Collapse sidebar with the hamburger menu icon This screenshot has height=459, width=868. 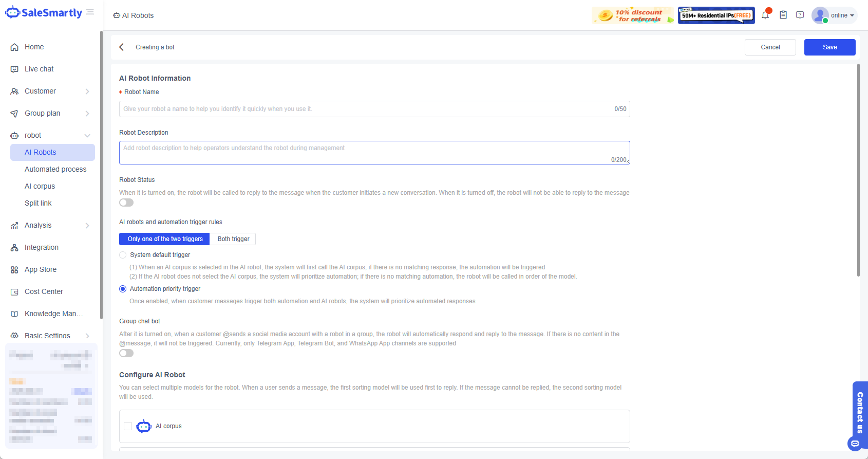pyautogui.click(x=90, y=12)
